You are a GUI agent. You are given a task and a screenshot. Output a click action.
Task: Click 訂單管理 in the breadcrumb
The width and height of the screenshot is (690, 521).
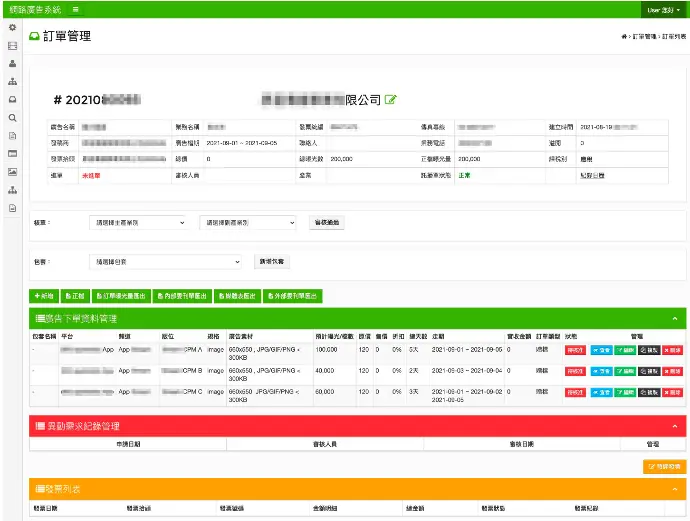(x=644, y=36)
